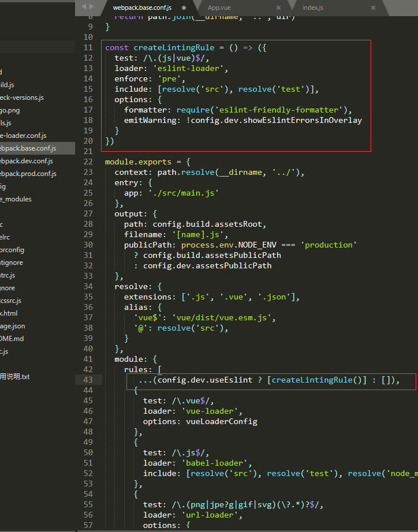Click line number 22 in gutter
The image size is (418, 532).
click(x=88, y=162)
